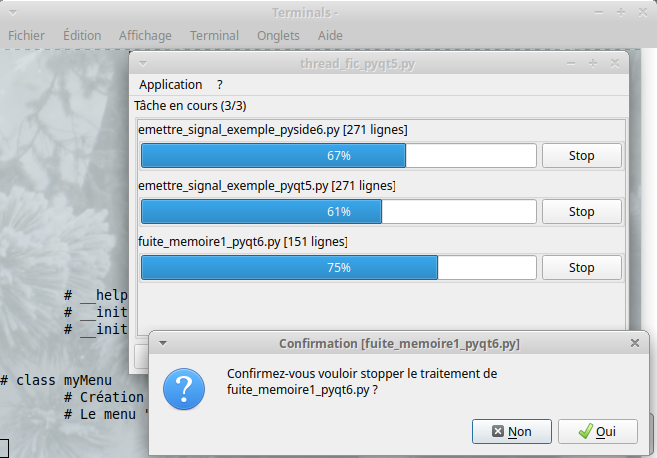Open the Onglets menu
Viewport: 657px width, 458px height.
[278, 35]
